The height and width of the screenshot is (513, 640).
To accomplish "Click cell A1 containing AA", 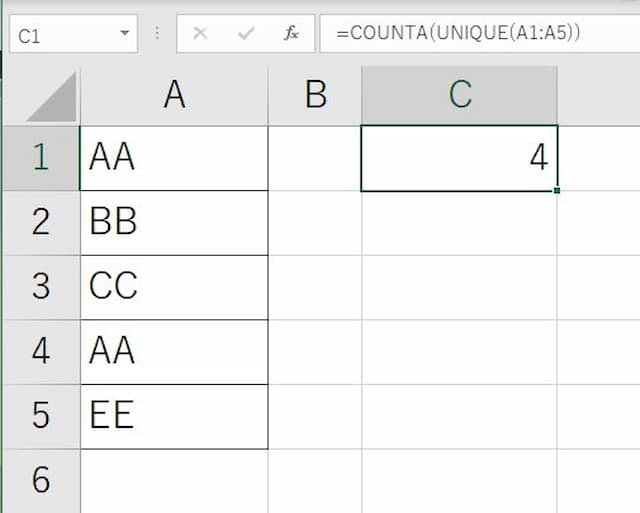I will click(174, 158).
